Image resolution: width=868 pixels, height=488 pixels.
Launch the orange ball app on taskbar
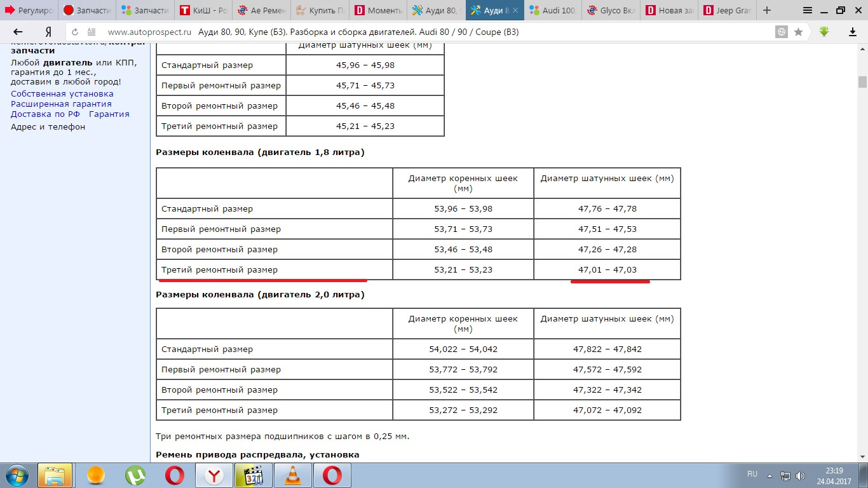pyautogui.click(x=95, y=475)
